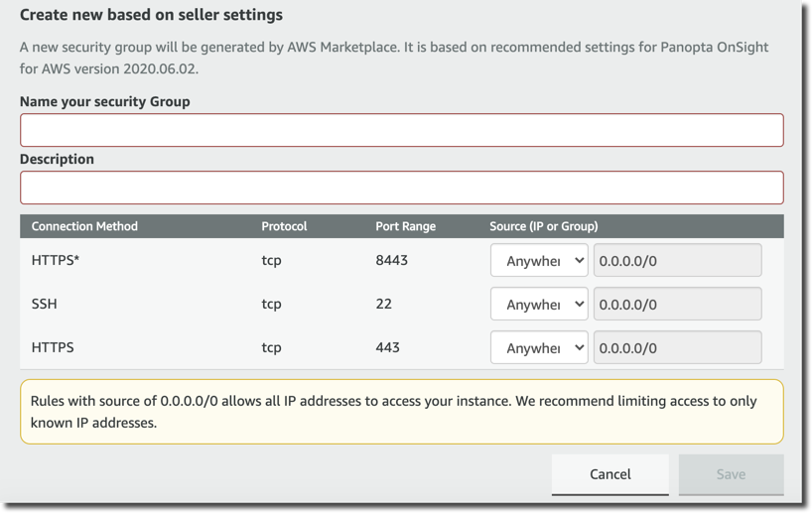812x513 pixels.
Task: Click the 8443 port range value
Action: pyautogui.click(x=391, y=261)
